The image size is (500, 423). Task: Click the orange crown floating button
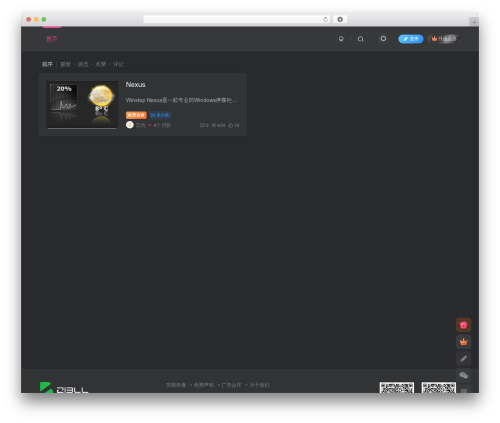[463, 342]
